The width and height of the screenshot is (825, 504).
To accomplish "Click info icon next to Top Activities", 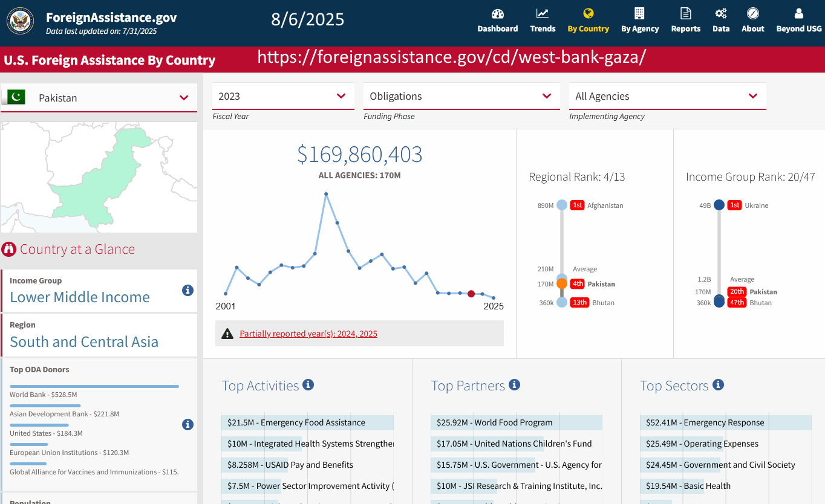I will tap(308, 385).
